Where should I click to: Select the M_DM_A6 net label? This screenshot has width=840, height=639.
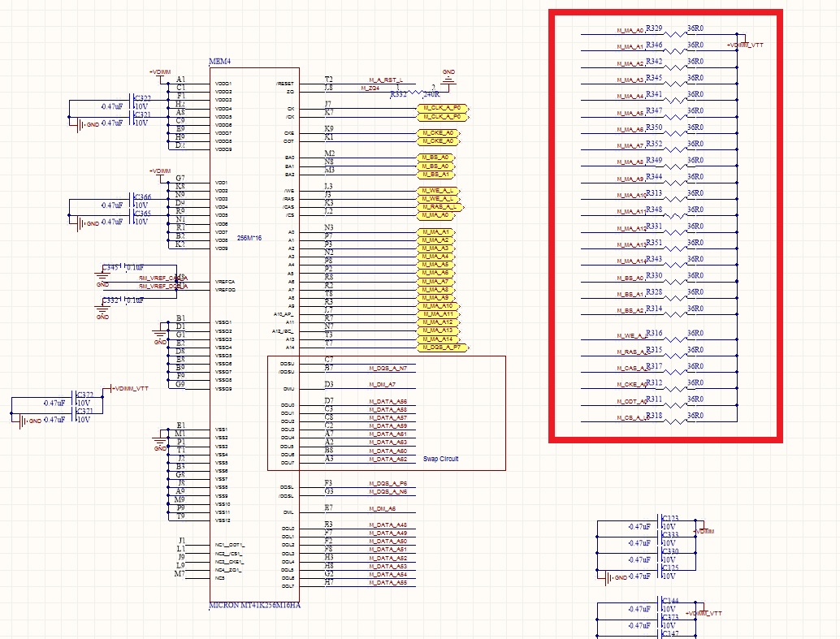pos(382,509)
